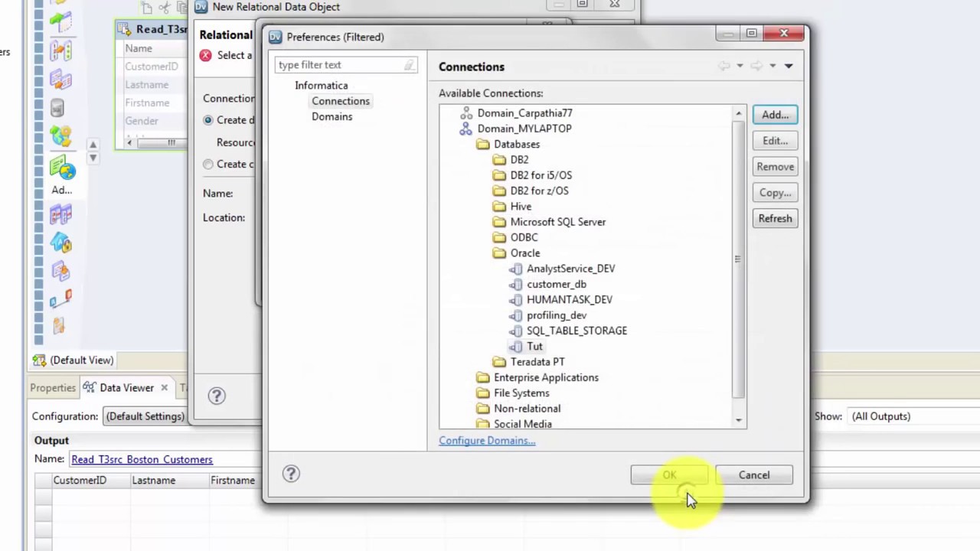The height and width of the screenshot is (551, 980).
Task: Select the Tut Oracle connection
Action: (x=534, y=347)
